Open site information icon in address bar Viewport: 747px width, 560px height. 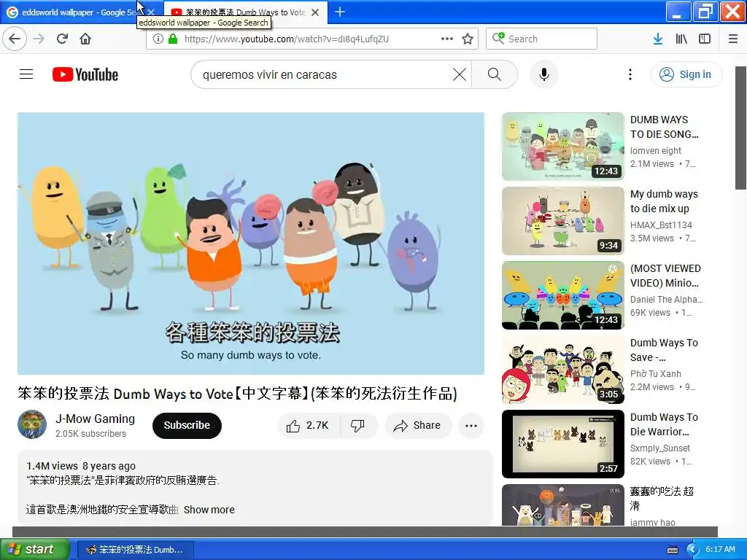pyautogui.click(x=158, y=39)
